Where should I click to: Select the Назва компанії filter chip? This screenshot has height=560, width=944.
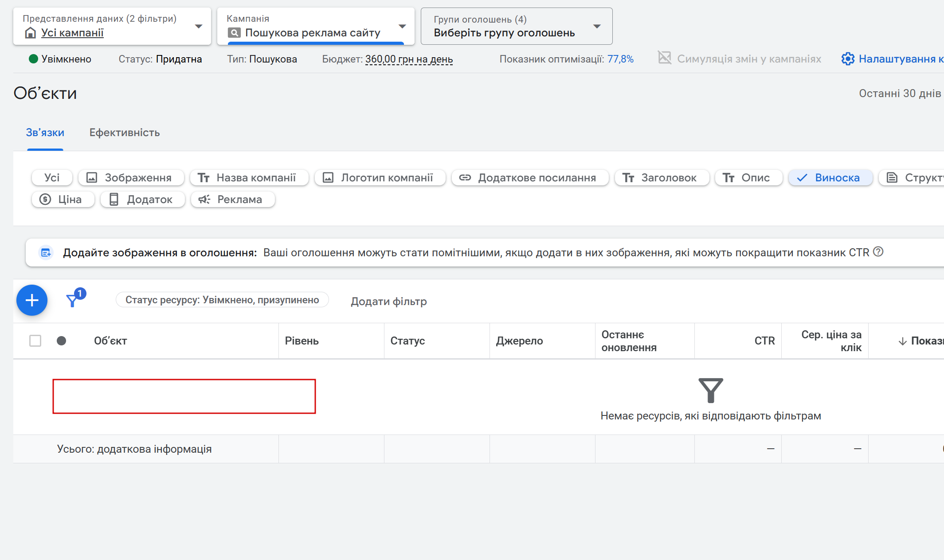click(249, 177)
